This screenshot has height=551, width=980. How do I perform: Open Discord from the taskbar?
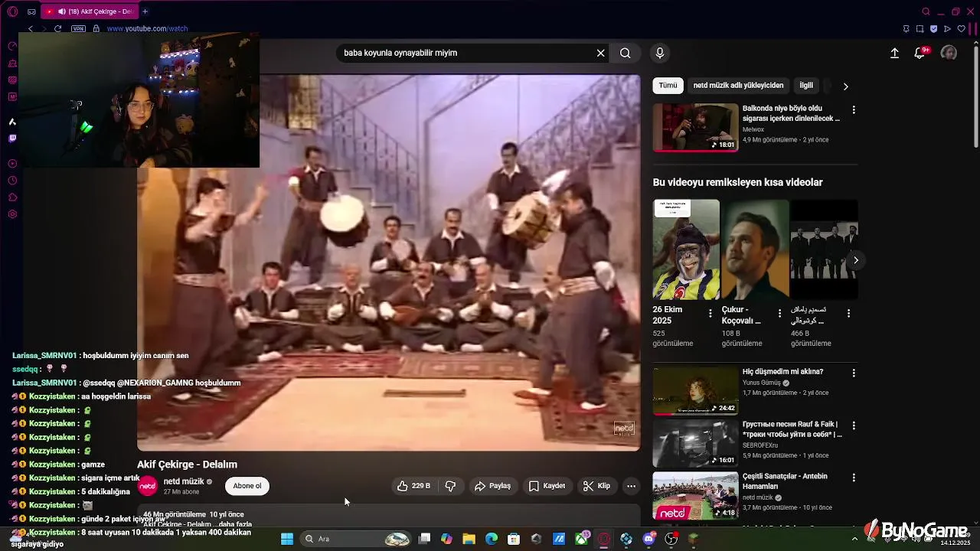(x=648, y=539)
